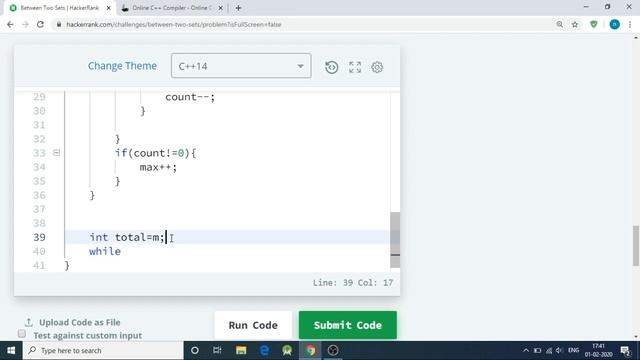The height and width of the screenshot is (360, 640).
Task: Open Task View on the taskbar
Action: [217, 351]
